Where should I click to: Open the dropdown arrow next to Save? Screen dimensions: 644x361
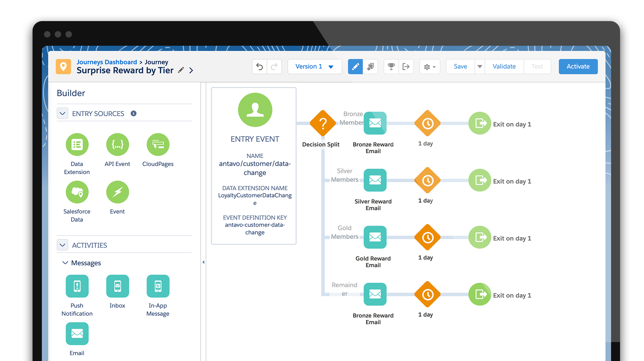tap(480, 66)
